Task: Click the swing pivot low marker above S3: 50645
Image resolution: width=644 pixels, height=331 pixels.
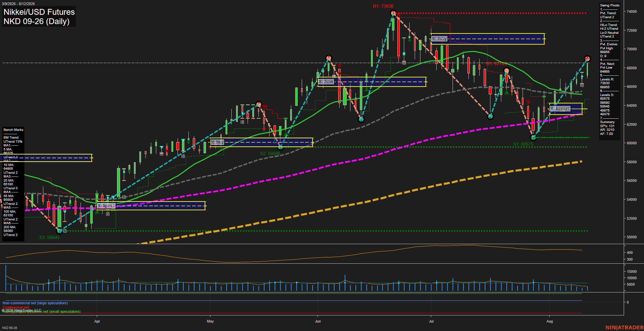Action: click(x=60, y=231)
